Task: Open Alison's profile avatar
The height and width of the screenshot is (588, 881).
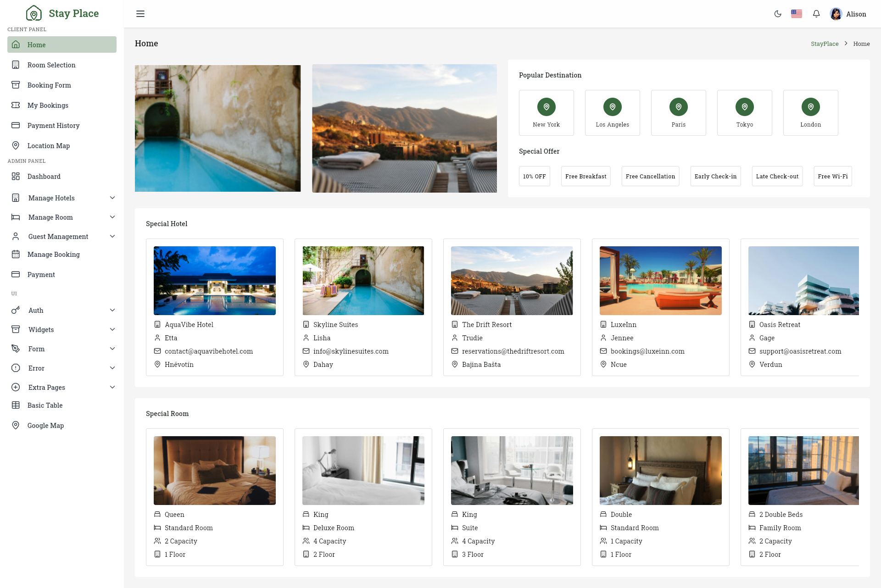Action: coord(836,14)
